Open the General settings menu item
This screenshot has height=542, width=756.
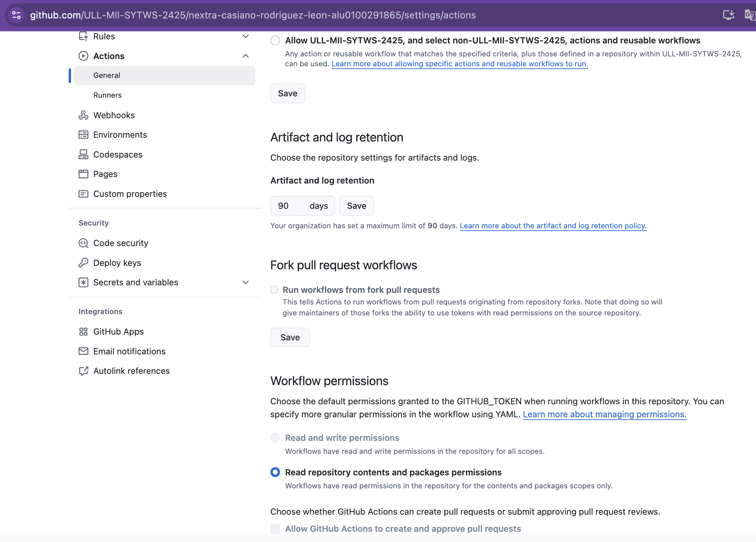107,75
